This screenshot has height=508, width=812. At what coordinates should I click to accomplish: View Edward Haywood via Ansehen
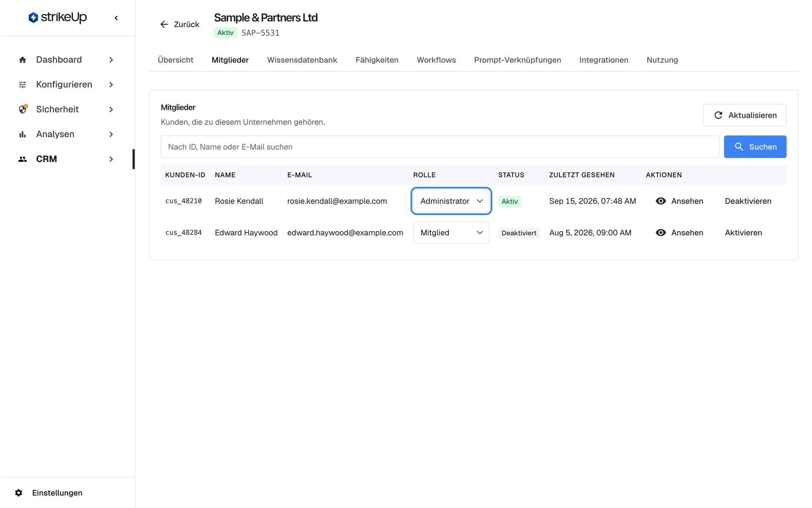[679, 233]
